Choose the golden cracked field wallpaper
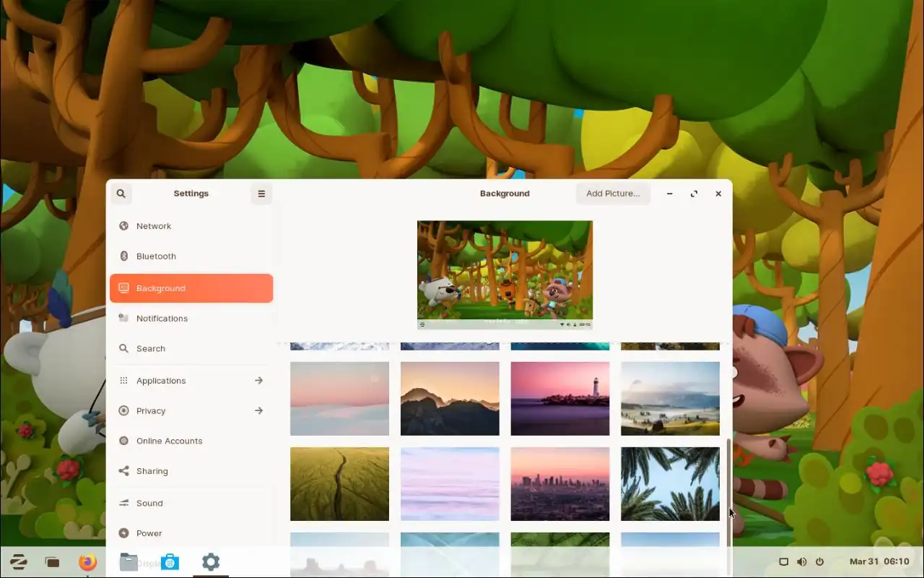The height and width of the screenshot is (578, 924). tap(339, 484)
